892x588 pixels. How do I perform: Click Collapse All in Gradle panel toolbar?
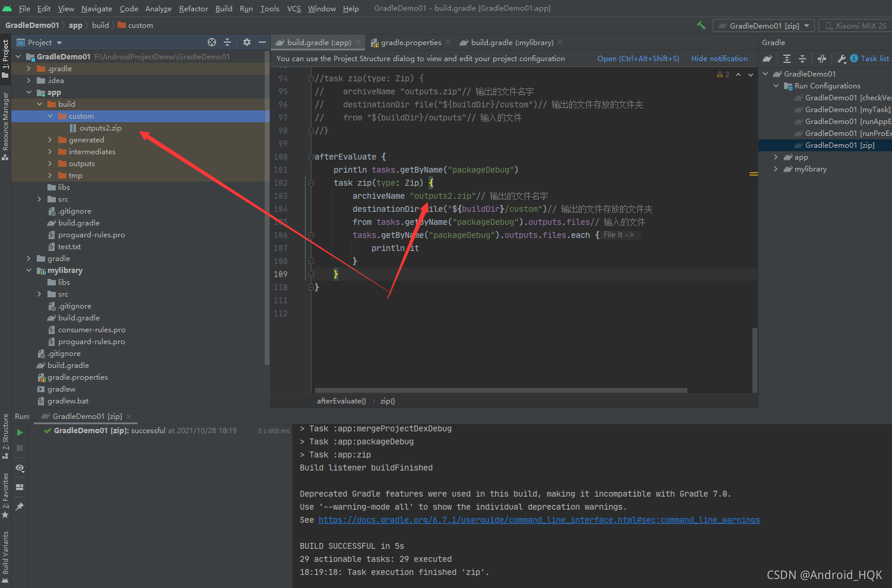[x=802, y=59]
